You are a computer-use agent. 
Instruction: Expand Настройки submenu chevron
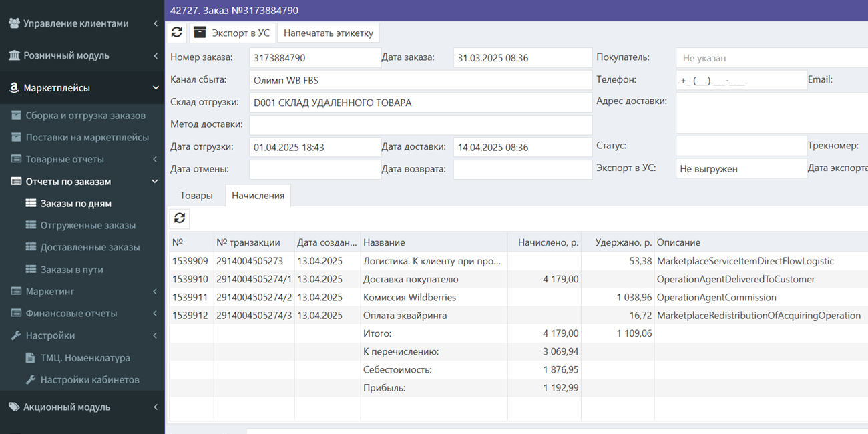point(155,335)
